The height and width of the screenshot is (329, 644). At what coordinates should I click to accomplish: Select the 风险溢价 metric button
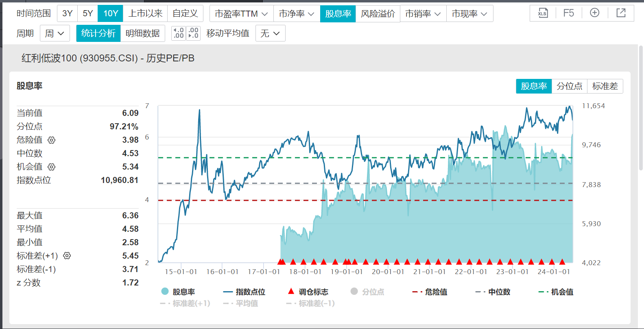click(x=378, y=13)
